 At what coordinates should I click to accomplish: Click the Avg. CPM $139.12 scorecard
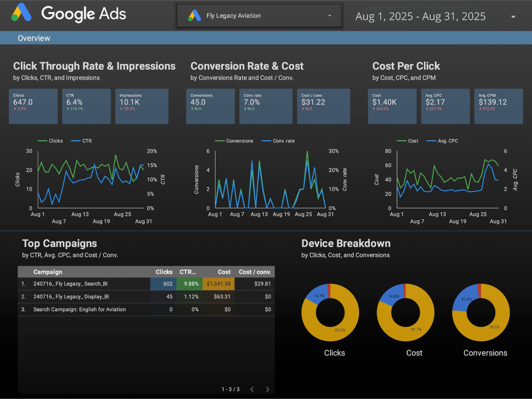(498, 106)
